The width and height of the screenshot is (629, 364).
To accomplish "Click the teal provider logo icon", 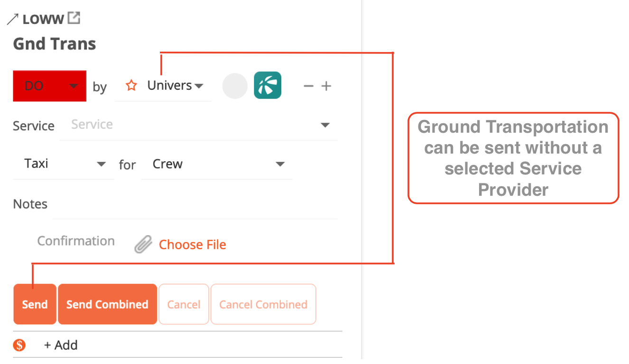I will [267, 86].
